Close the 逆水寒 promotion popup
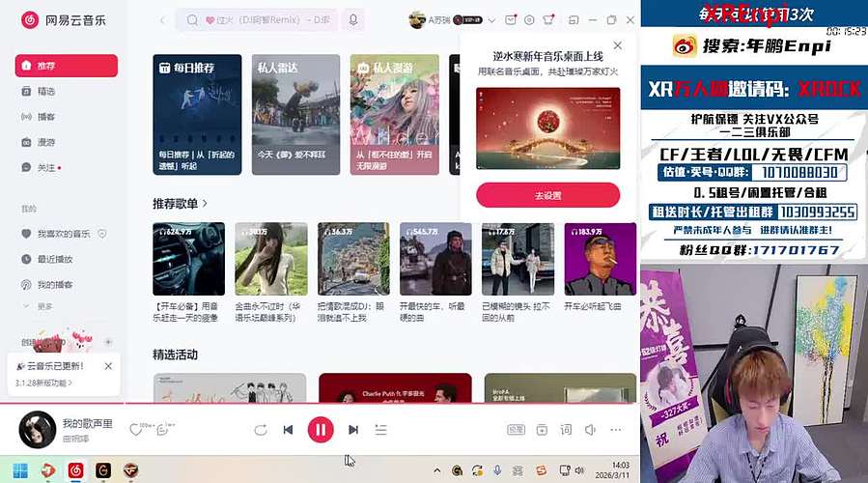 coord(618,45)
